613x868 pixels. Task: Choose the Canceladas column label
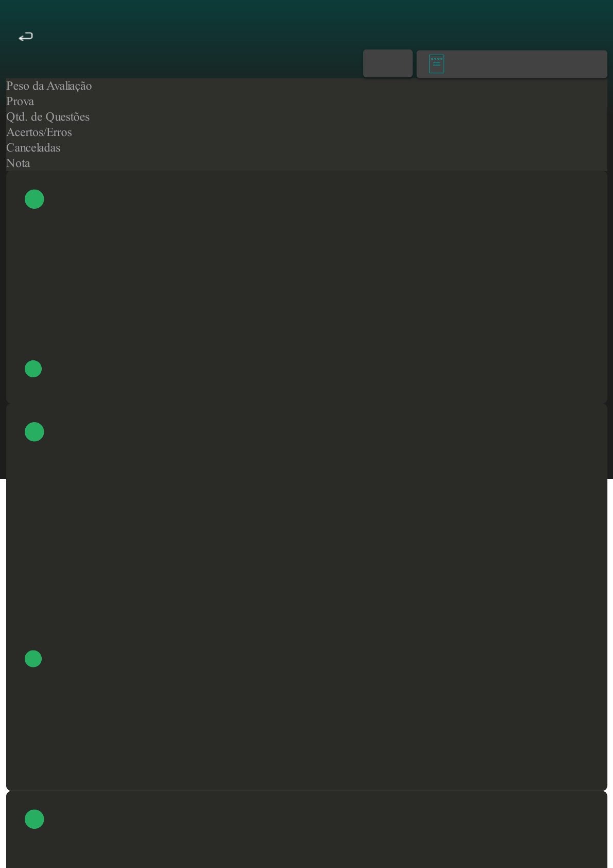33,148
